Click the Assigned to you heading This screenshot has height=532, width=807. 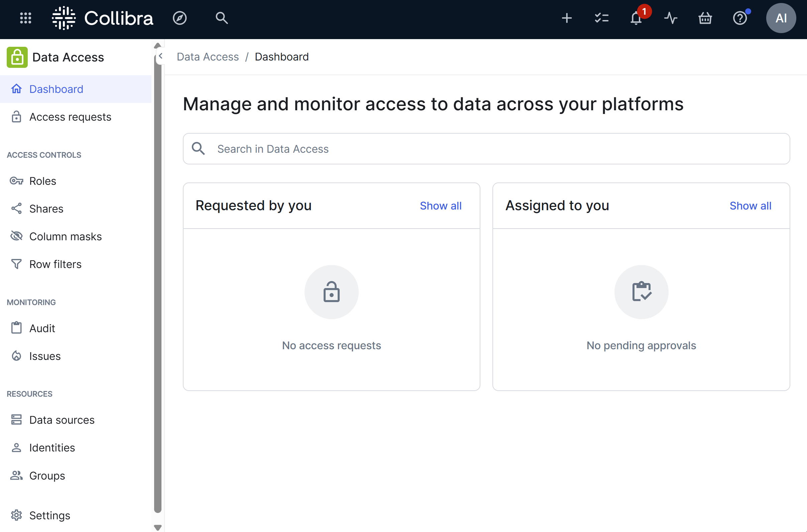coord(557,206)
